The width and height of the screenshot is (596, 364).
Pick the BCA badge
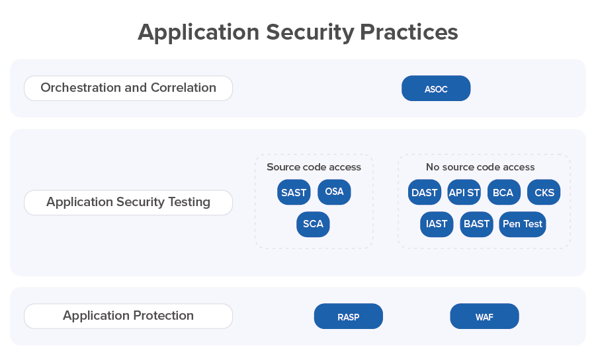[x=504, y=192]
